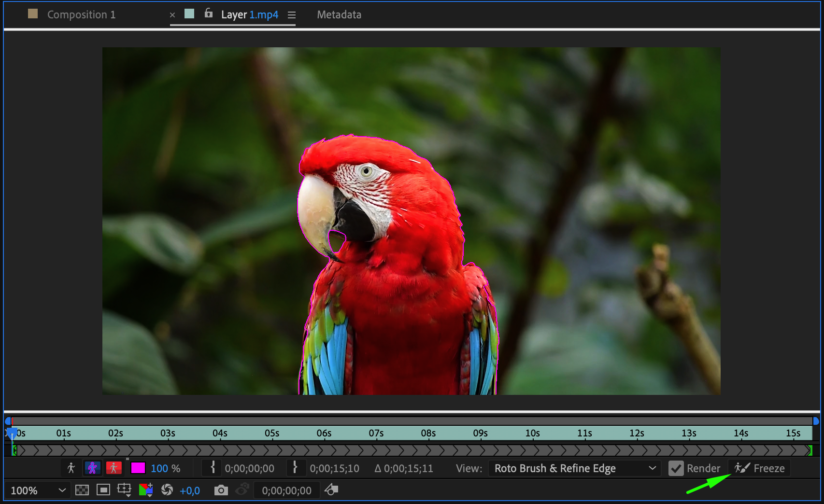Take a snapshot with camera icon
Image resolution: width=824 pixels, height=504 pixels.
point(221,490)
